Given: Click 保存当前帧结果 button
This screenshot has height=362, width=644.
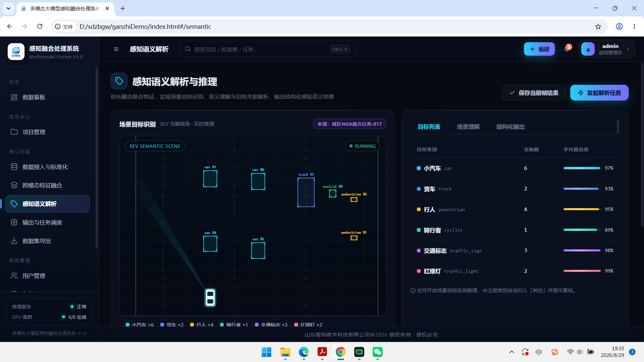Looking at the screenshot, I should tap(534, 93).
